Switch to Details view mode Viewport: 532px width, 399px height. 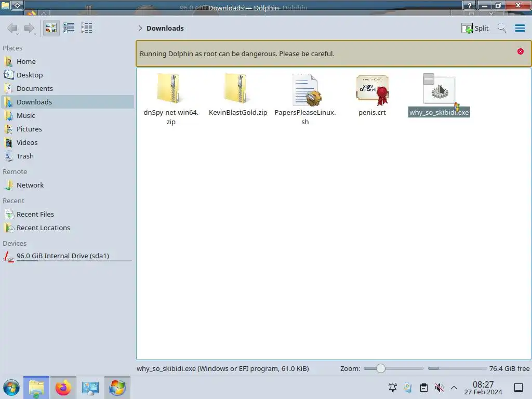pyautogui.click(x=87, y=28)
